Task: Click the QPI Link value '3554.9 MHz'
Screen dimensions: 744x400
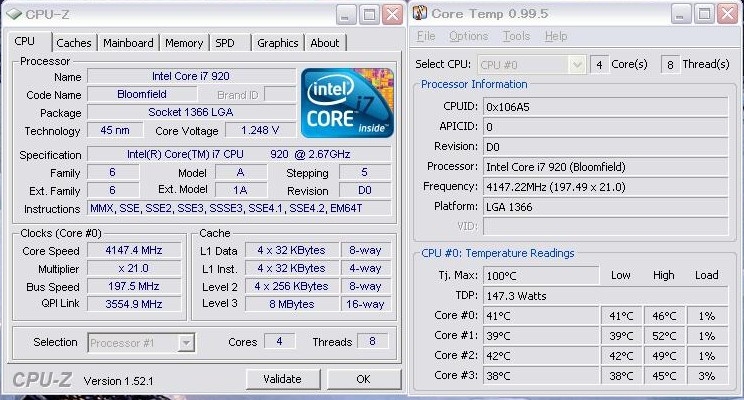Action: (x=134, y=304)
